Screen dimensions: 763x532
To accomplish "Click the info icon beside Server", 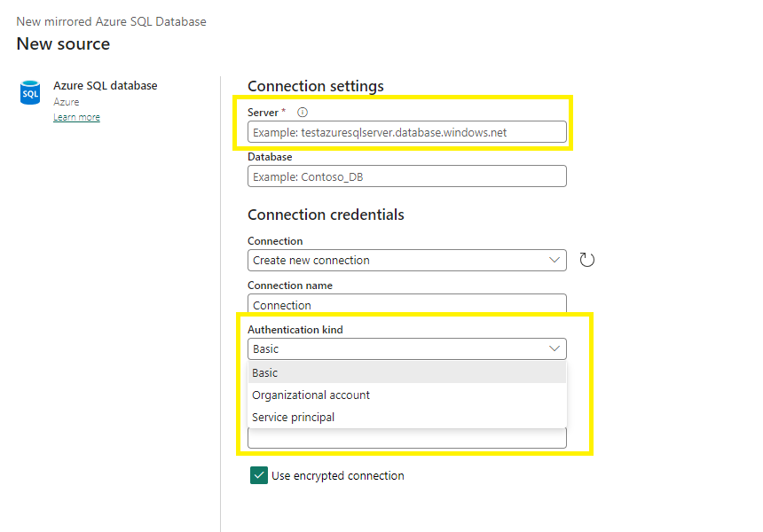I will 303,113.
